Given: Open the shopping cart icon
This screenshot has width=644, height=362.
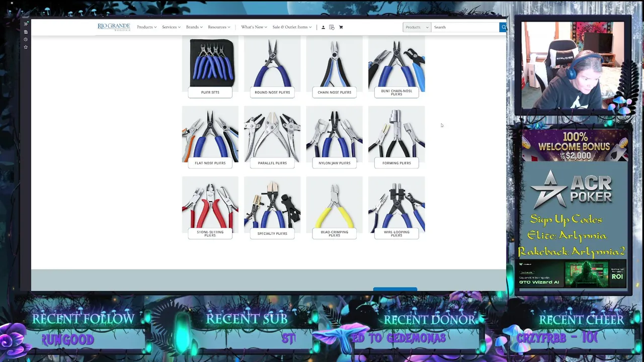Looking at the screenshot, I should point(341,27).
